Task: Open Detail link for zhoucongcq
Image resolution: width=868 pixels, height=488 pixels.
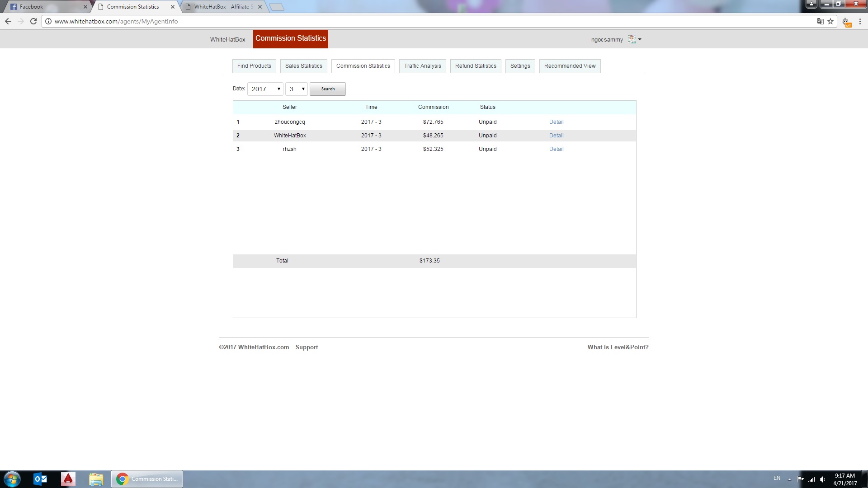Action: 556,122
